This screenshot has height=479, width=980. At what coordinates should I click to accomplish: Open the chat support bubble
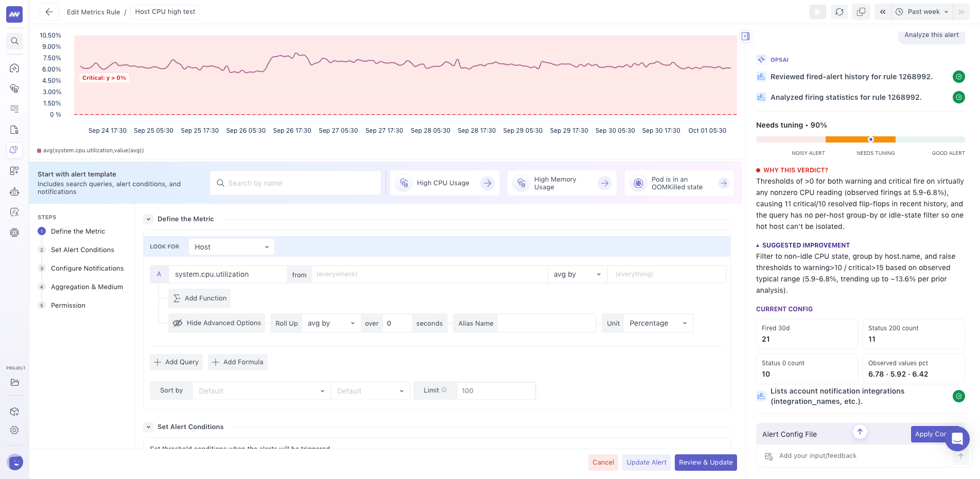957,439
